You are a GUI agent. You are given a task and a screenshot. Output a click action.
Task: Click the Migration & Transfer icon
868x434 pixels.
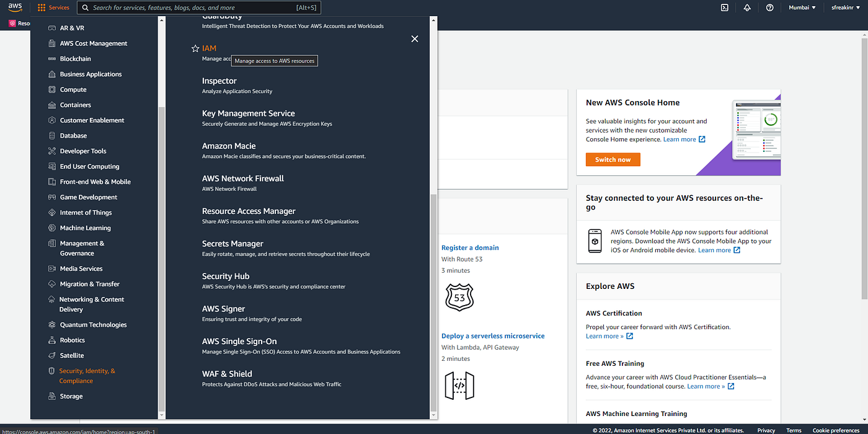(x=52, y=284)
